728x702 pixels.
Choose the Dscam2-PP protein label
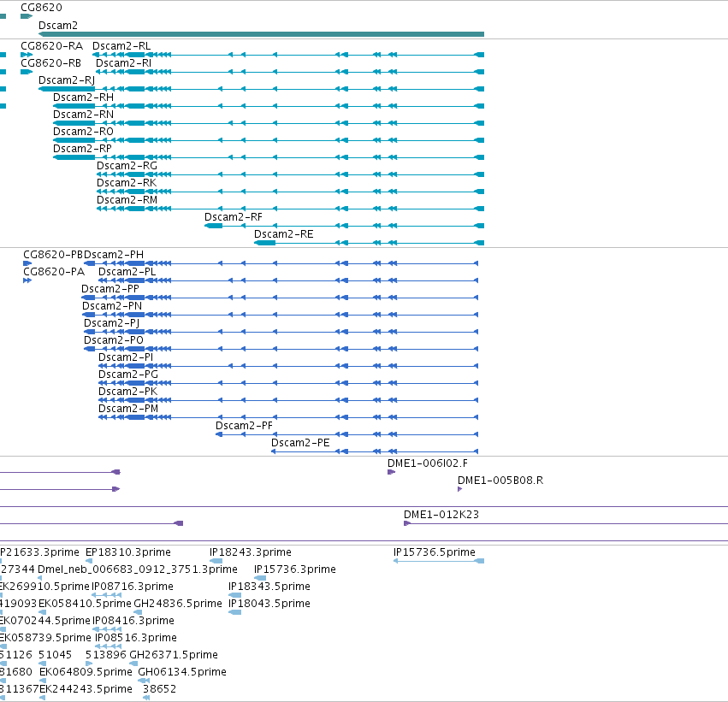(x=110, y=289)
